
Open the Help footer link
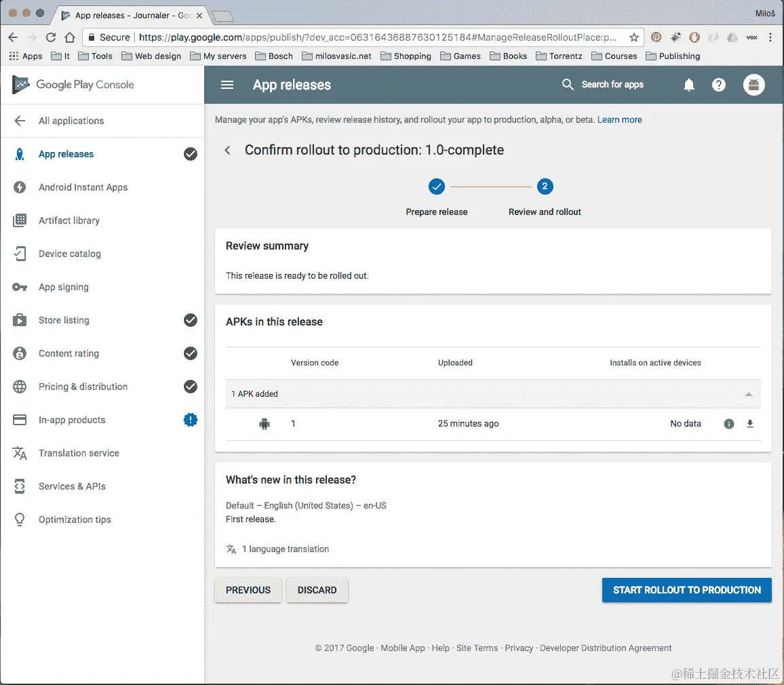coord(441,648)
